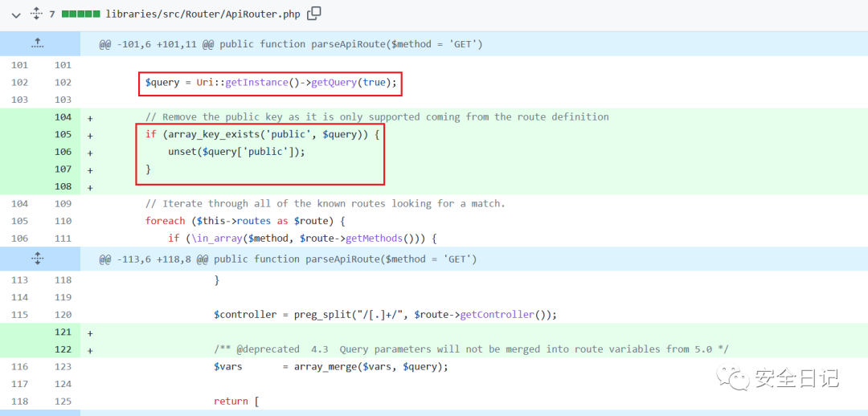Viewport: 868px width, 416px height.
Task: Open the libraries/src/Router/ApiRouter.php file link
Action: coord(203,14)
